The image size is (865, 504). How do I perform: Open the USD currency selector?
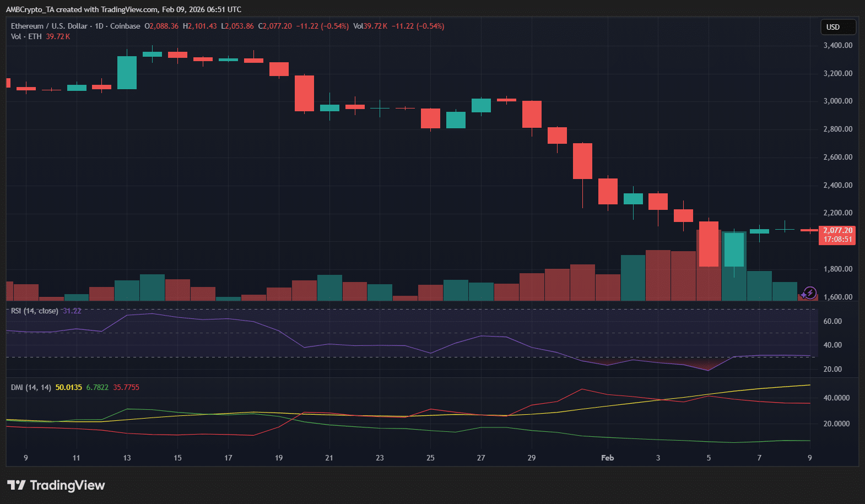[837, 27]
